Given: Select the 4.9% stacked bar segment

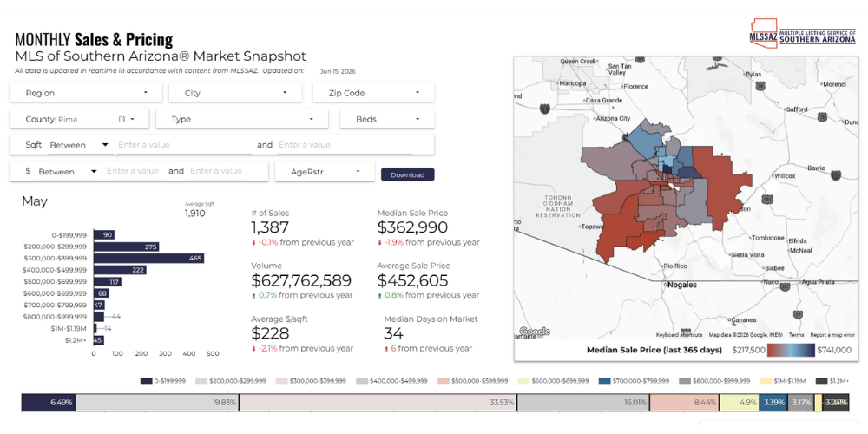Looking at the screenshot, I should point(739,403).
